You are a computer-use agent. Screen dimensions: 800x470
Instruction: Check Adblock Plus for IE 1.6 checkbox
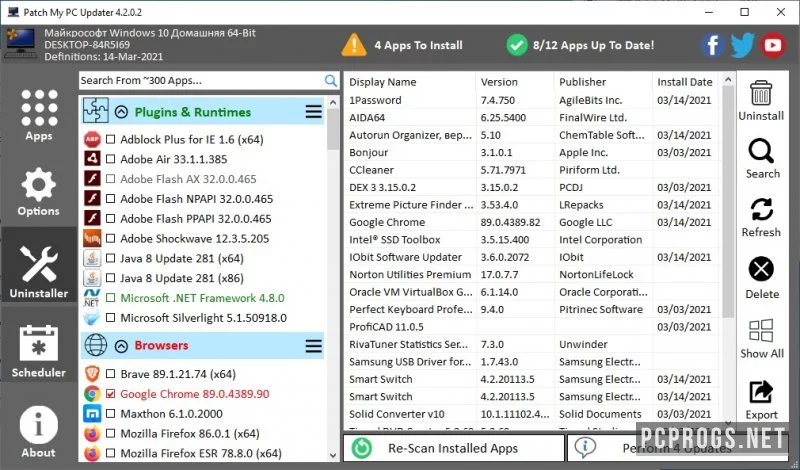pyautogui.click(x=110, y=139)
